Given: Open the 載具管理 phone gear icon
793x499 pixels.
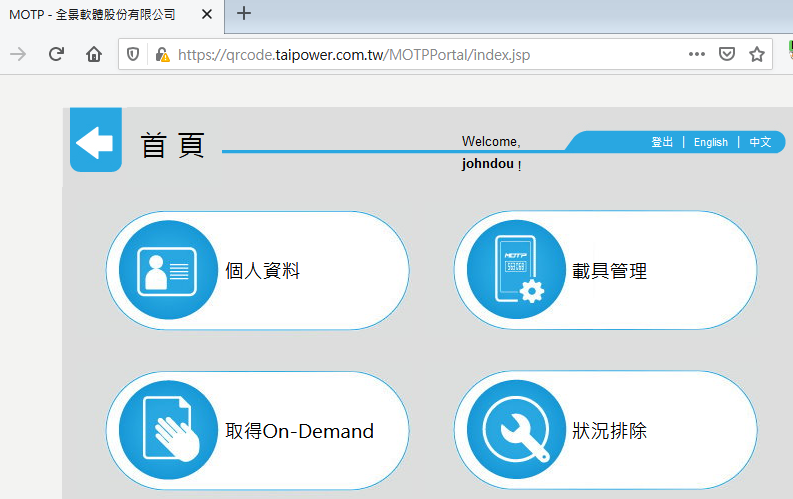Looking at the screenshot, I should (x=516, y=269).
